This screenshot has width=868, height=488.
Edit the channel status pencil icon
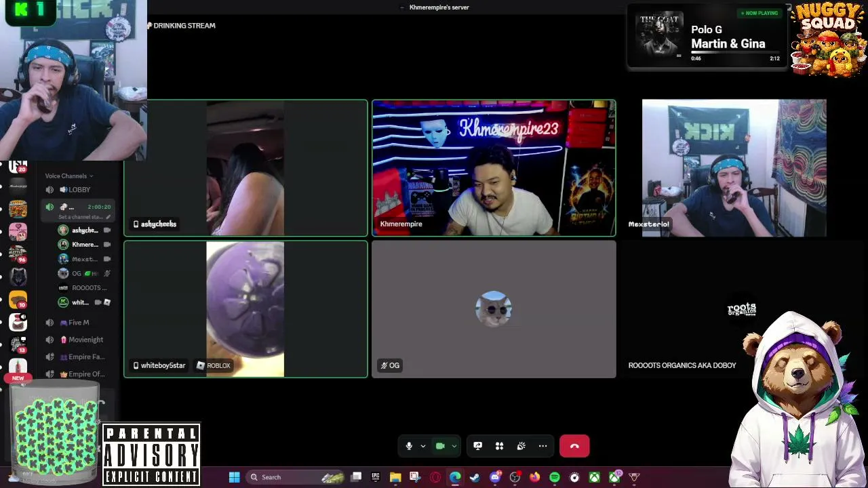tap(107, 217)
